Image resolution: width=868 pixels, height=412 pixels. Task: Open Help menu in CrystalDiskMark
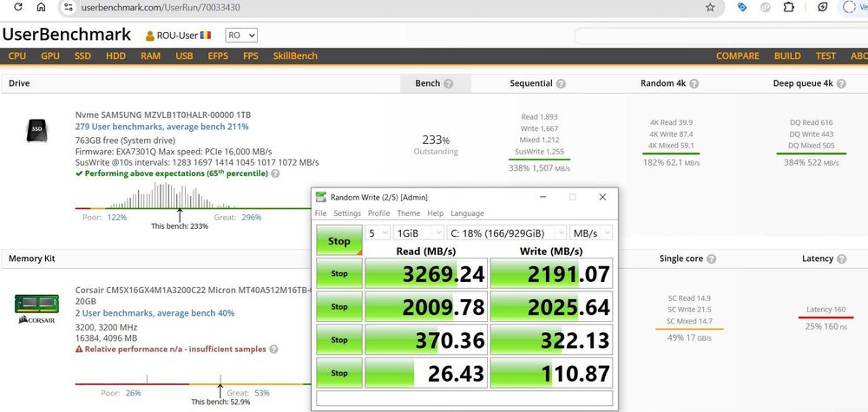click(x=436, y=213)
